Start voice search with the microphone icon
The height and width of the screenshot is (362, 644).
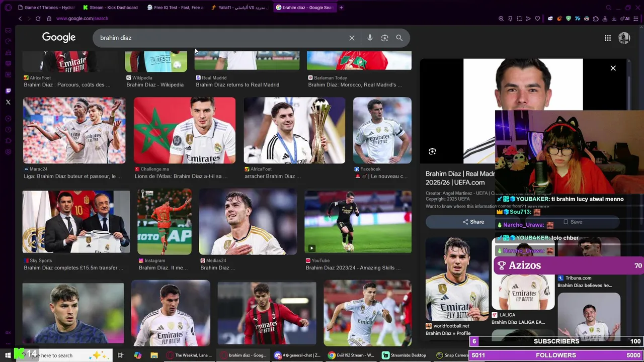[370, 38]
